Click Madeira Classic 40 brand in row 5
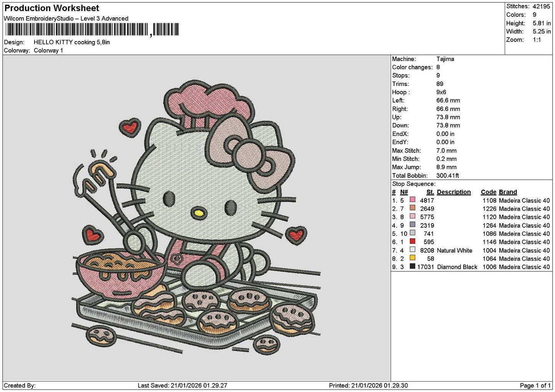 point(524,234)
